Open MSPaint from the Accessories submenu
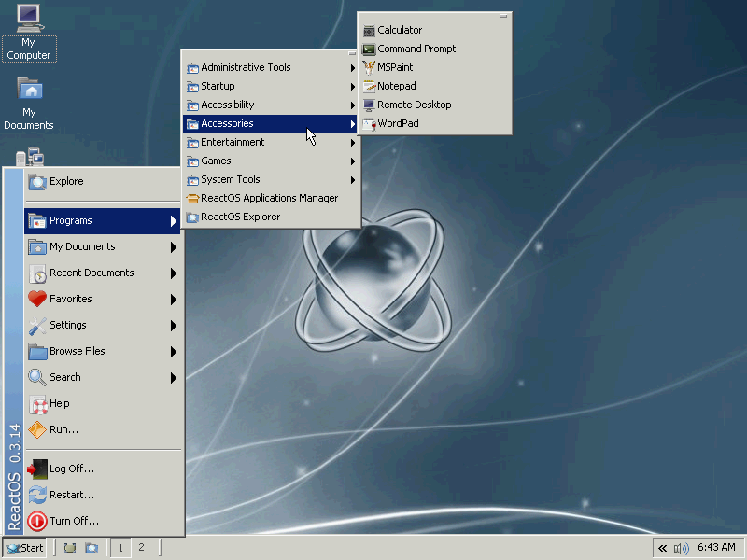This screenshot has height=560, width=747. tap(434, 67)
